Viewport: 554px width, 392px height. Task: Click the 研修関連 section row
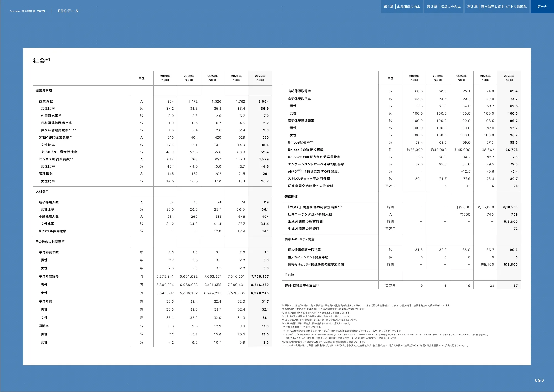click(291, 197)
